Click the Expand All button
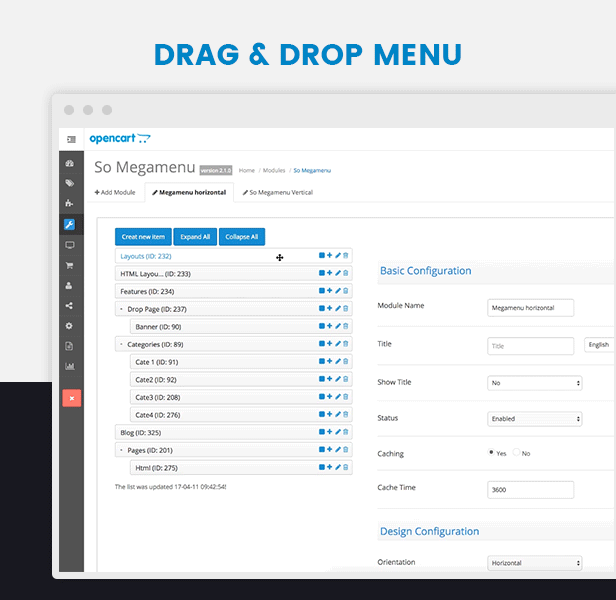This screenshot has height=600, width=616. tap(195, 237)
